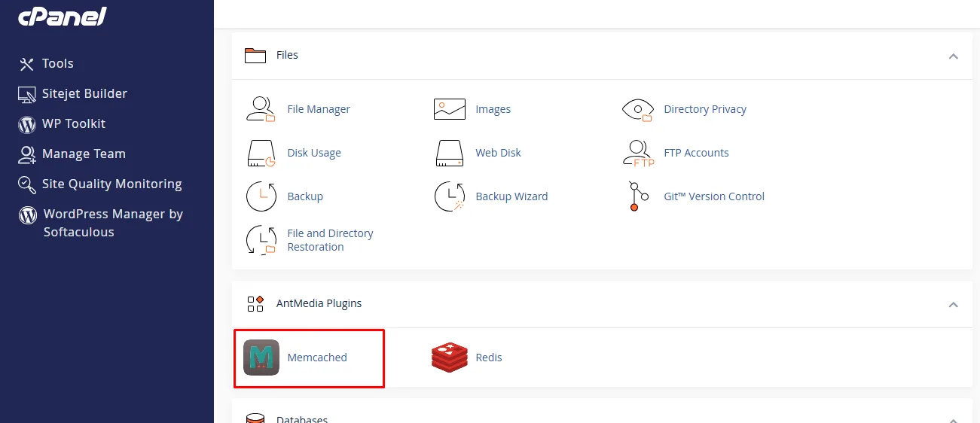Click the cPanel logo
The height and width of the screenshot is (423, 980).
coord(63,17)
